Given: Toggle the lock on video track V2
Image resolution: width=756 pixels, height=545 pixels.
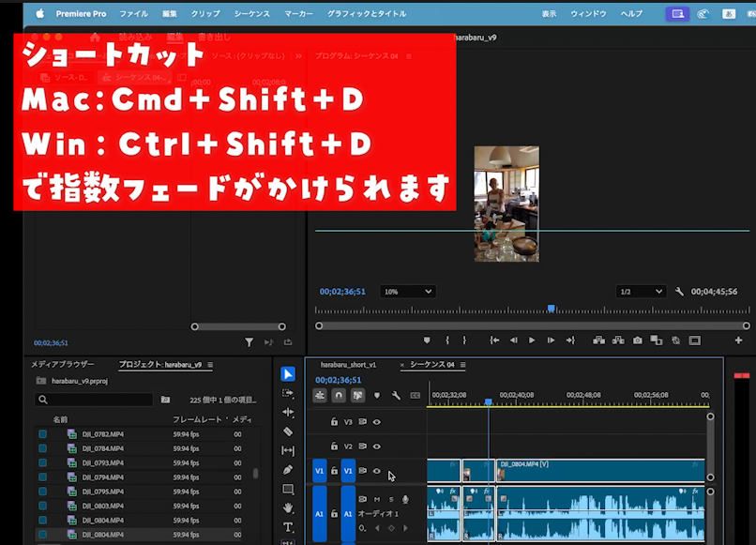Looking at the screenshot, I should click(334, 447).
